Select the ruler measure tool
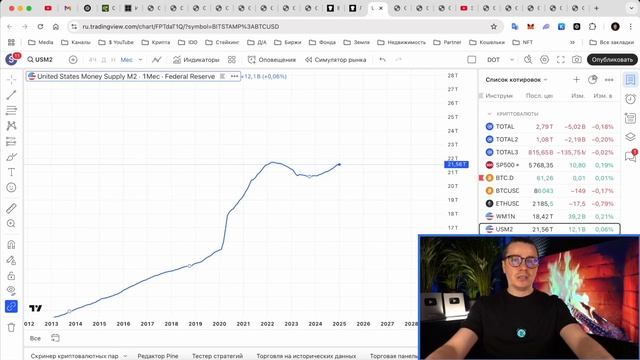 pos(11,208)
